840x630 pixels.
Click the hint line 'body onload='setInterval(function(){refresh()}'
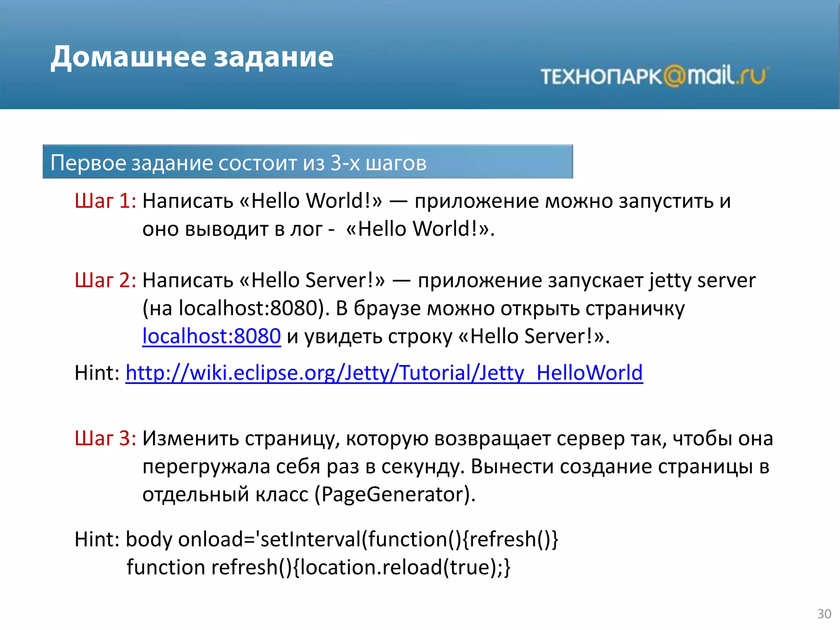(342, 539)
